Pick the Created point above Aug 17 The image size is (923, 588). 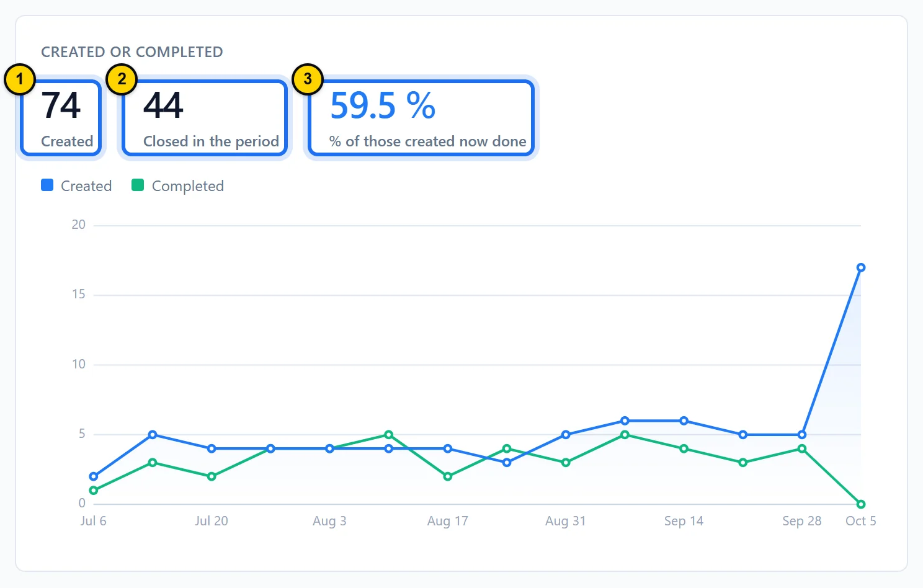point(448,448)
